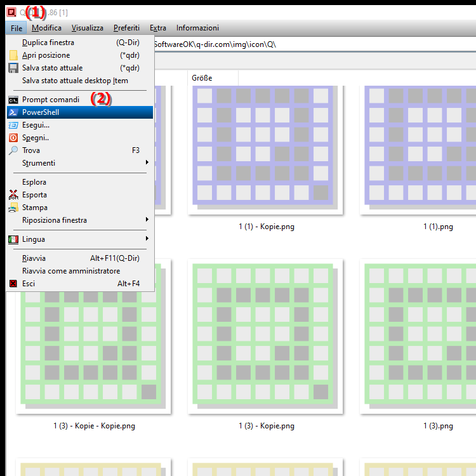Select thumbnail of 1 (1) - Kopie.png
The image size is (476, 476).
point(265,150)
